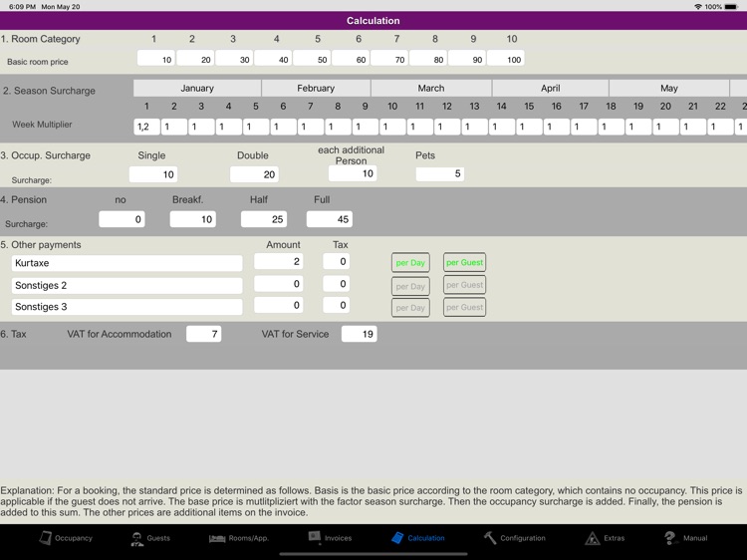The image size is (747, 560).
Task: Select the March month header
Action: coord(431,88)
